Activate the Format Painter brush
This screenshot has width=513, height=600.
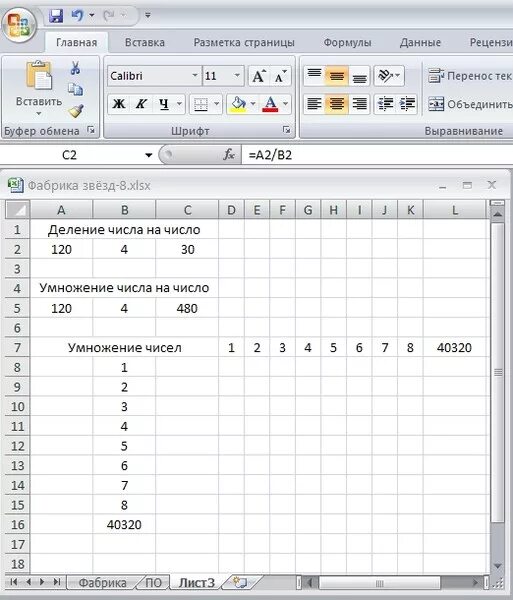click(x=76, y=111)
